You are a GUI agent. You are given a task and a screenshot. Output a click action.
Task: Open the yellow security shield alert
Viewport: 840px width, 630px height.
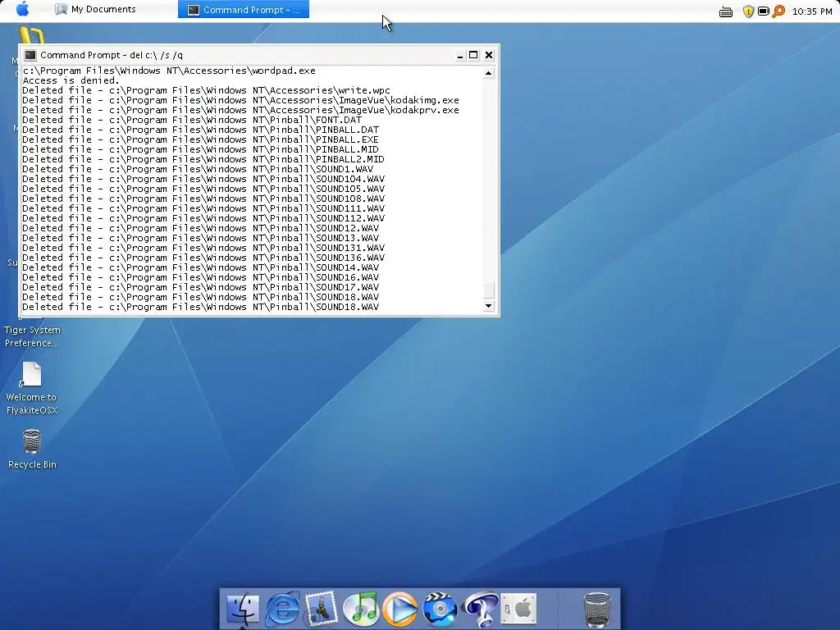coord(748,11)
